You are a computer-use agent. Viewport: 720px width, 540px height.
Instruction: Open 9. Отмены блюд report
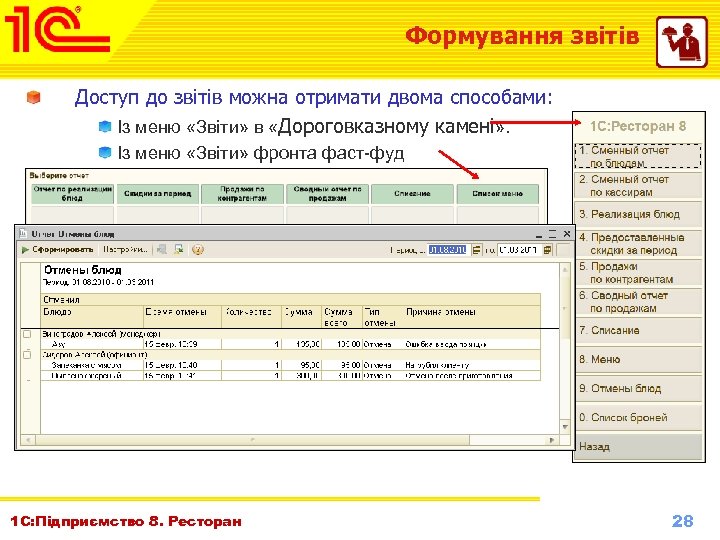tap(638, 388)
